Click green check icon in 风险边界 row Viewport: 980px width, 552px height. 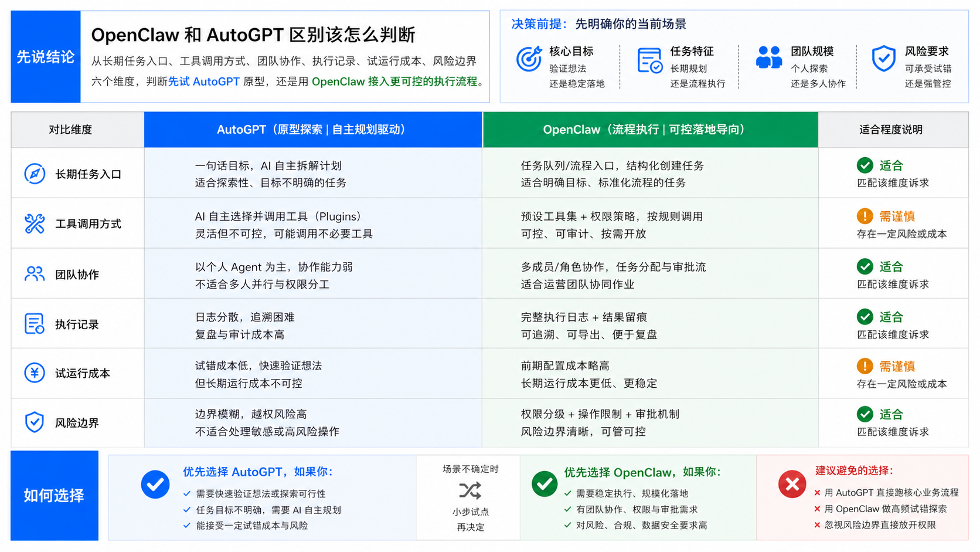point(865,414)
